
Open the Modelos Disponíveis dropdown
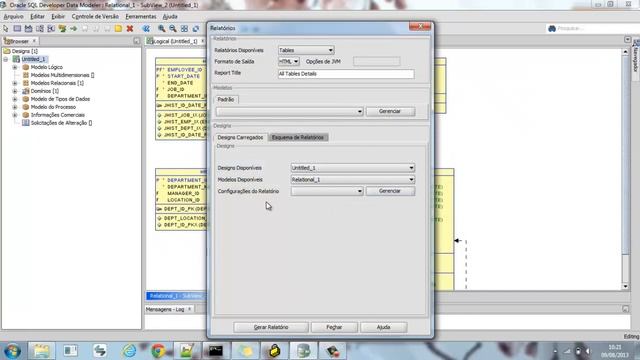tap(353, 180)
